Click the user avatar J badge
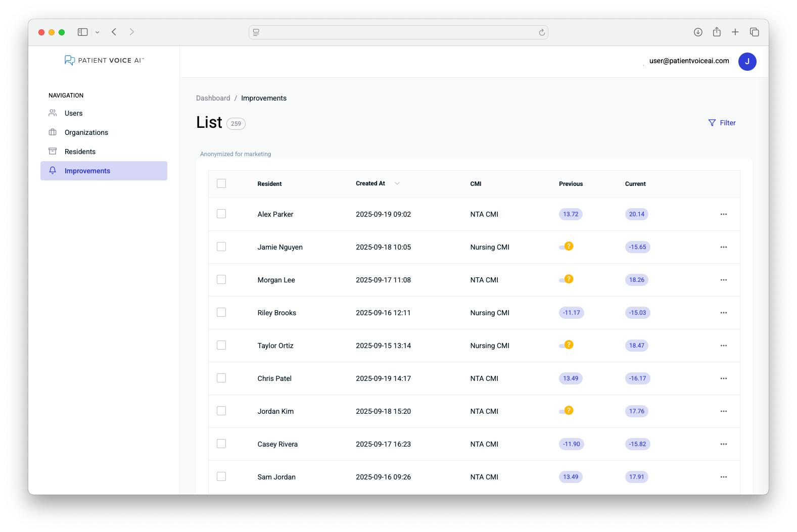 click(747, 62)
